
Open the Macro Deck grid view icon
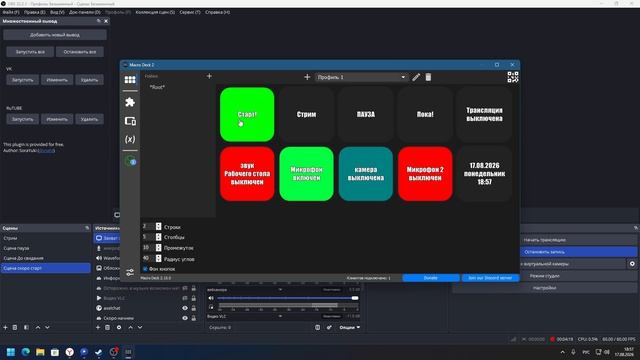coord(130,80)
